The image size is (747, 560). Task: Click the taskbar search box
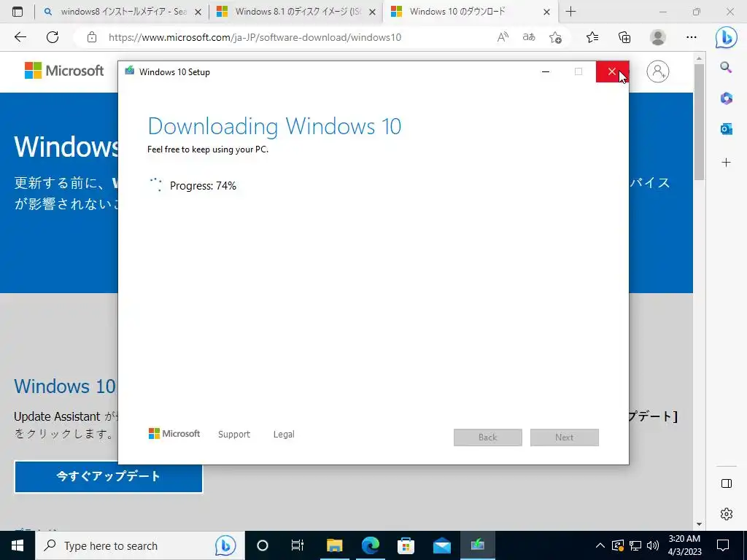click(x=139, y=545)
